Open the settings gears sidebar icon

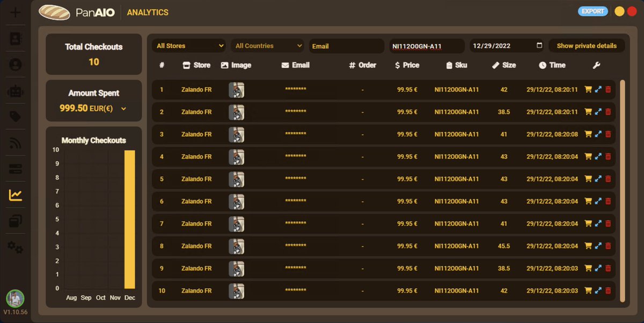[16, 247]
